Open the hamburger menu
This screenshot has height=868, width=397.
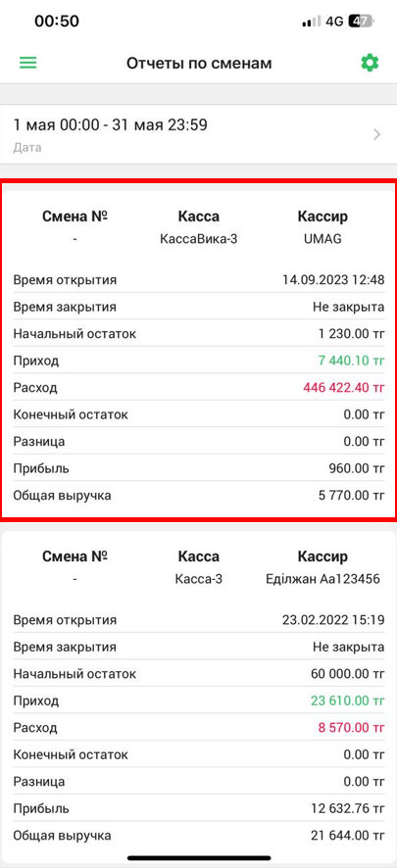click(x=28, y=63)
